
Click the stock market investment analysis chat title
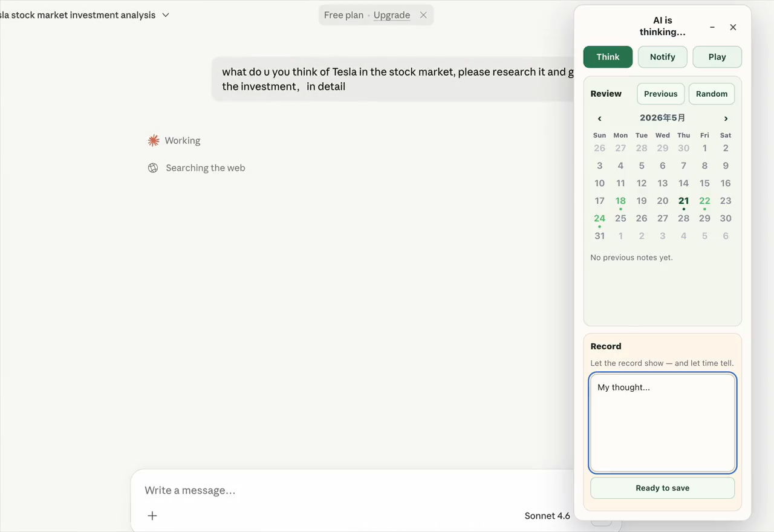[x=78, y=15]
